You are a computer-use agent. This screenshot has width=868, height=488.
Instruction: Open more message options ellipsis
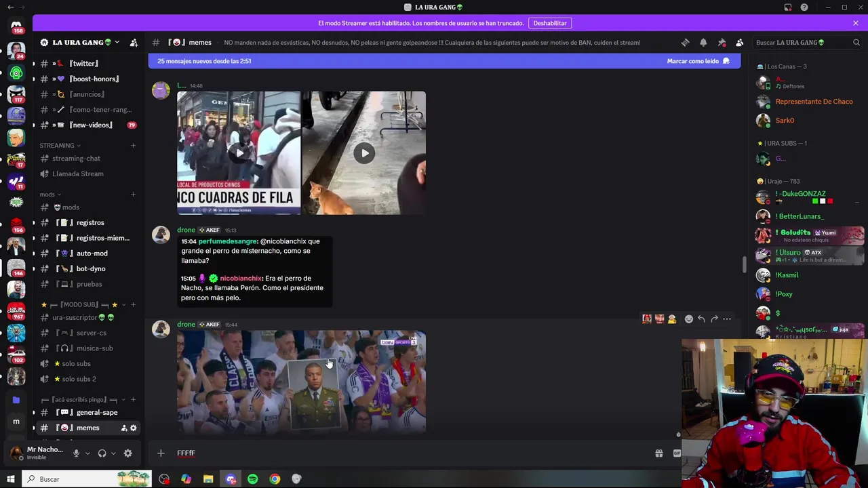coord(727,319)
